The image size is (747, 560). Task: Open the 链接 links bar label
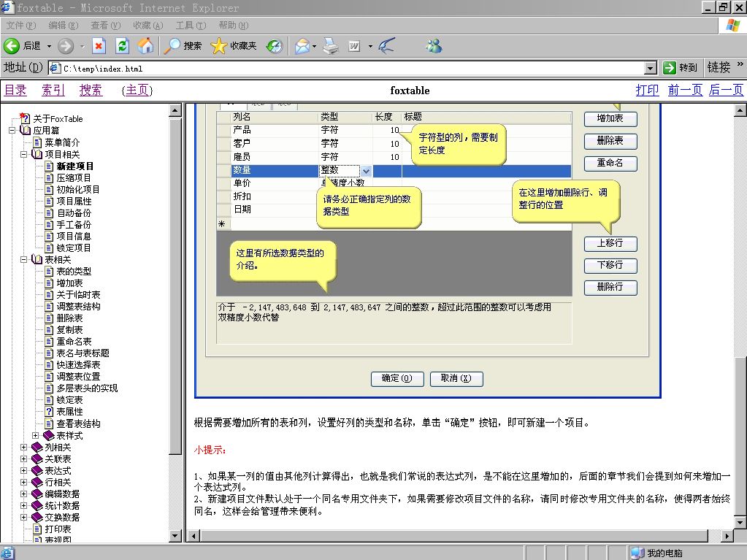[x=719, y=68]
